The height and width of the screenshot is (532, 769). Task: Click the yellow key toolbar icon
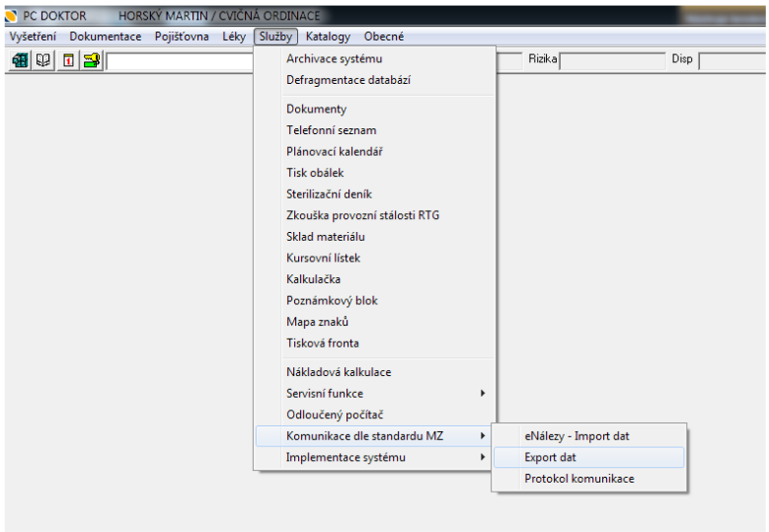click(x=92, y=61)
